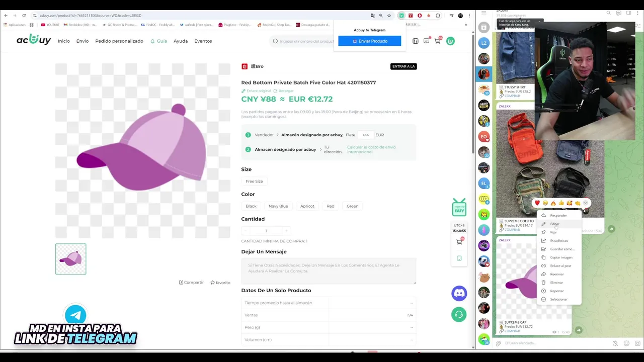Viewport: 644px width, 362px height.
Task: React with fire emoji
Action: coord(553,203)
